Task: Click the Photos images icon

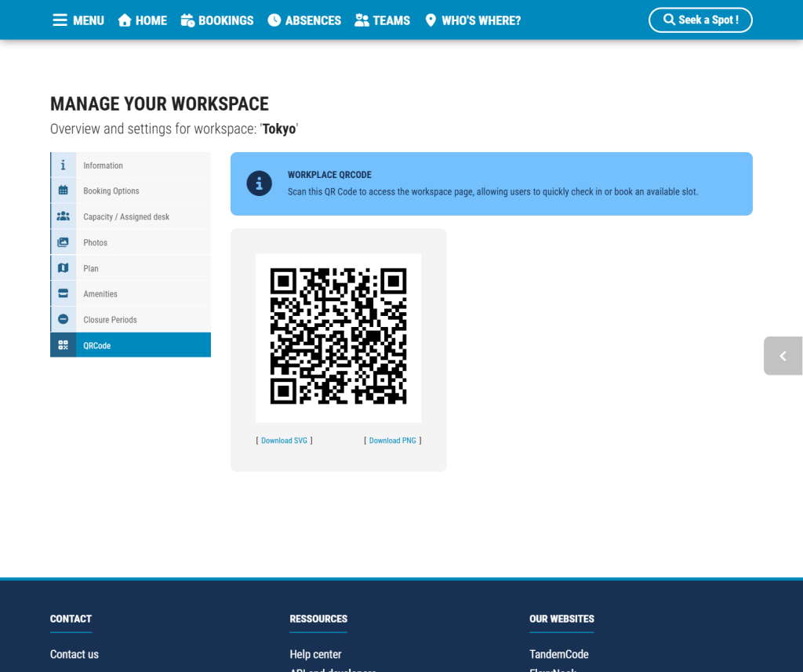Action: tap(63, 242)
